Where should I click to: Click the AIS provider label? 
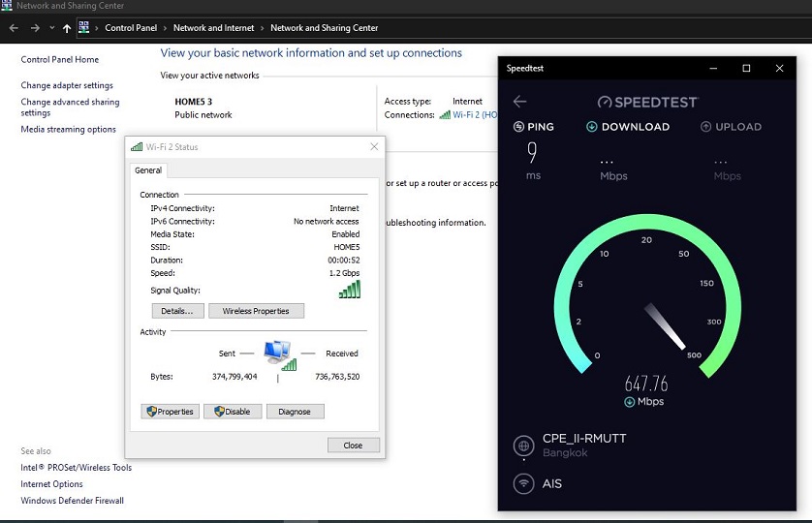tap(552, 483)
